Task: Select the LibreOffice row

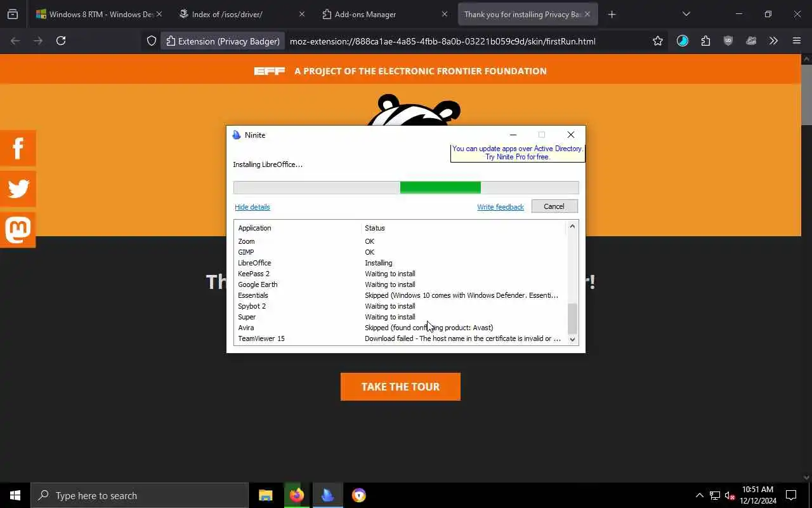Action: click(x=400, y=263)
